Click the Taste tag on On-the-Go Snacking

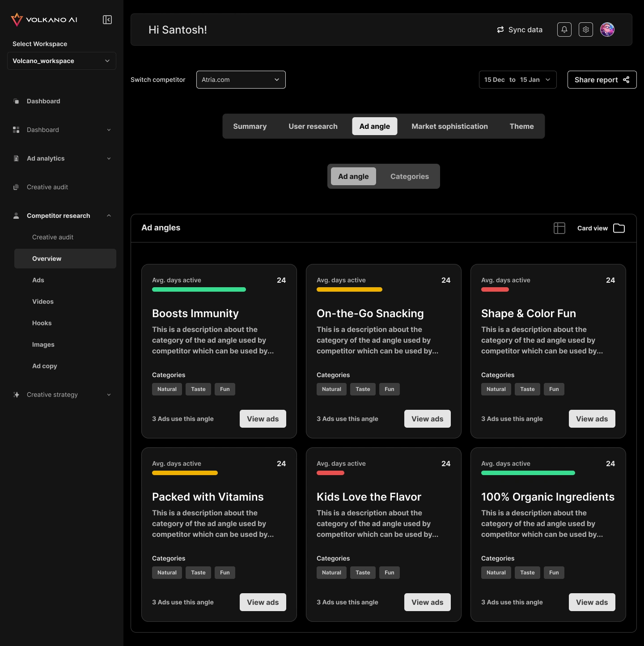coord(363,389)
